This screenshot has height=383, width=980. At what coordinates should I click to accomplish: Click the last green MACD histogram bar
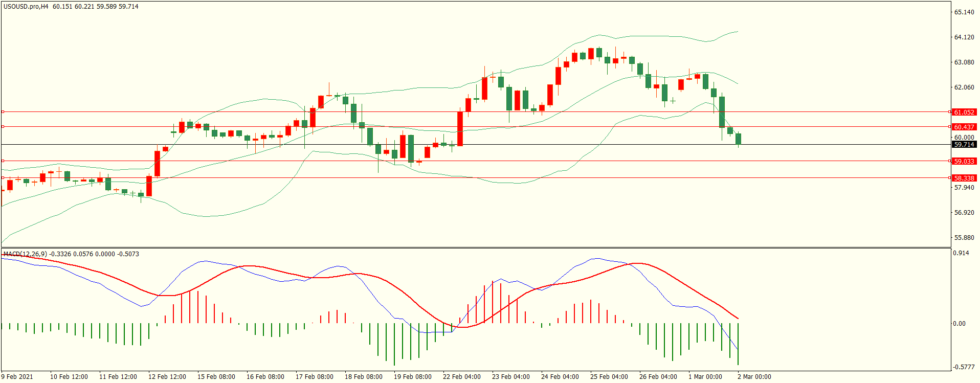(738, 344)
